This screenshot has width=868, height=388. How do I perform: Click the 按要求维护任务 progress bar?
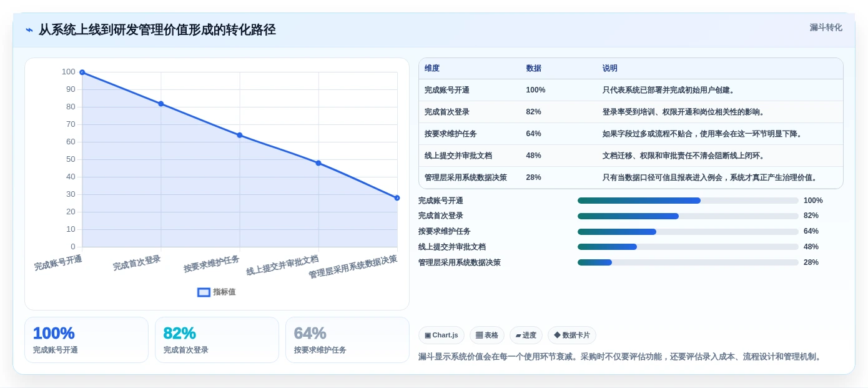pos(688,232)
